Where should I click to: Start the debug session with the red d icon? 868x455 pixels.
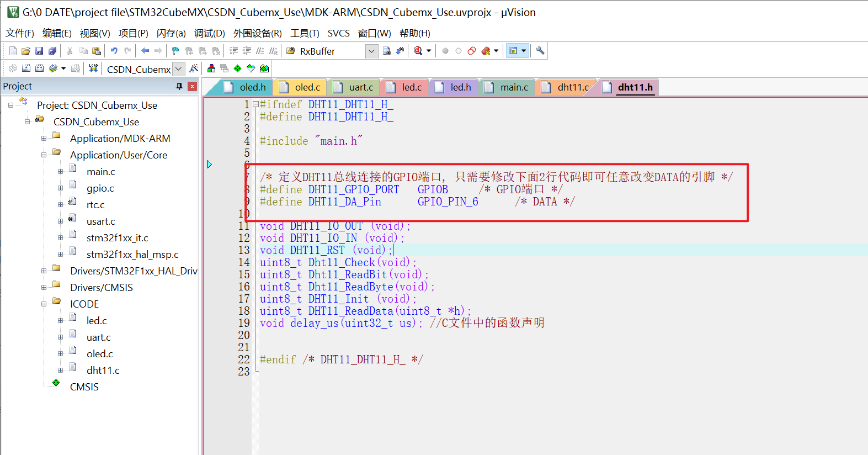418,51
